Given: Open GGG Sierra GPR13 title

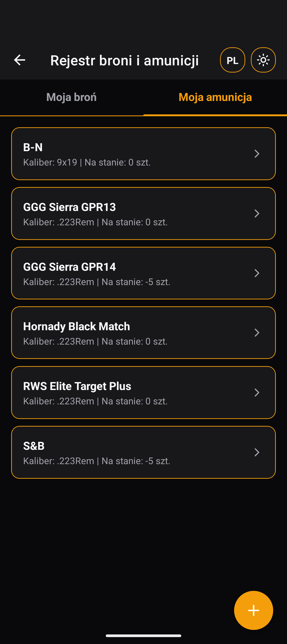Looking at the screenshot, I should 70,207.
